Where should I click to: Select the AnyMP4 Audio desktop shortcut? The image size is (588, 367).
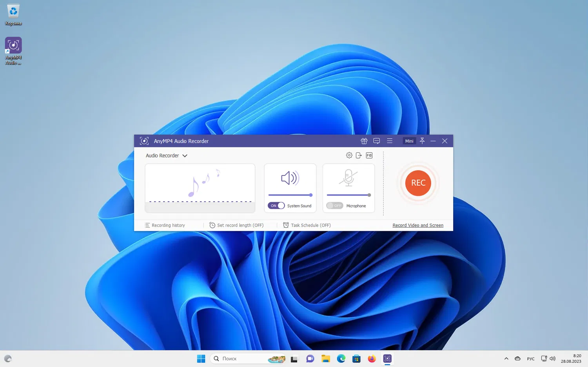pyautogui.click(x=13, y=51)
